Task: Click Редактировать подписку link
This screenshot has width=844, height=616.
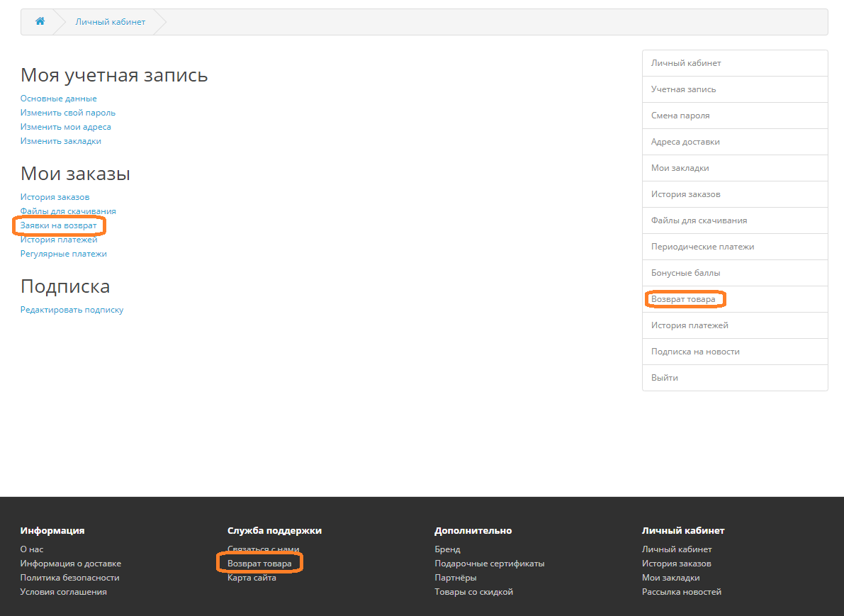Action: pos(72,310)
